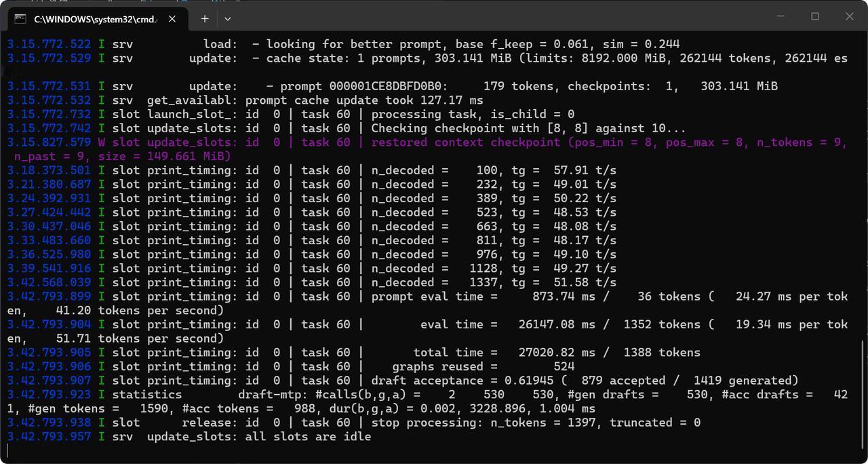Click the 'graphs reused = 524' line
The image size is (868, 464).
291,366
